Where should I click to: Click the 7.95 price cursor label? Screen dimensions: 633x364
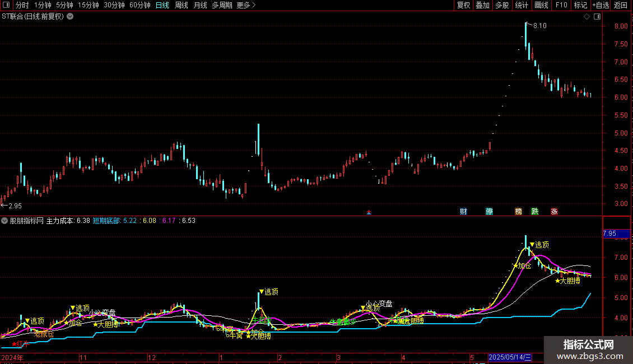click(616, 234)
